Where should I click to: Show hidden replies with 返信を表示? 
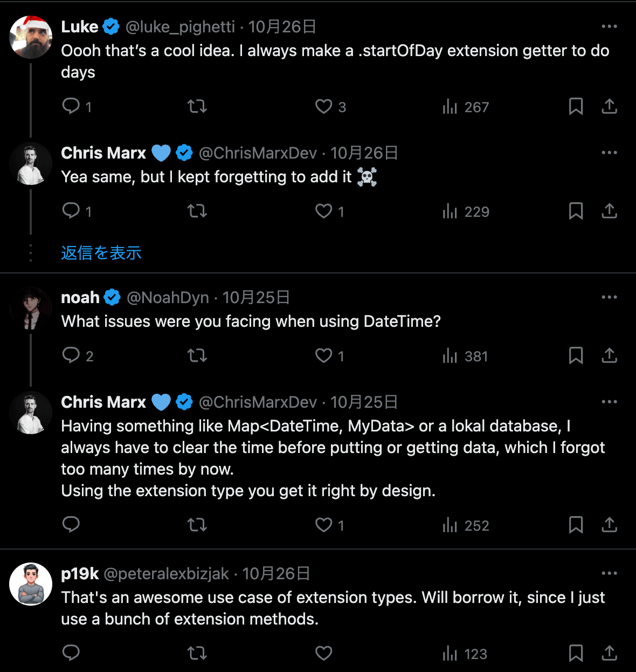[101, 253]
